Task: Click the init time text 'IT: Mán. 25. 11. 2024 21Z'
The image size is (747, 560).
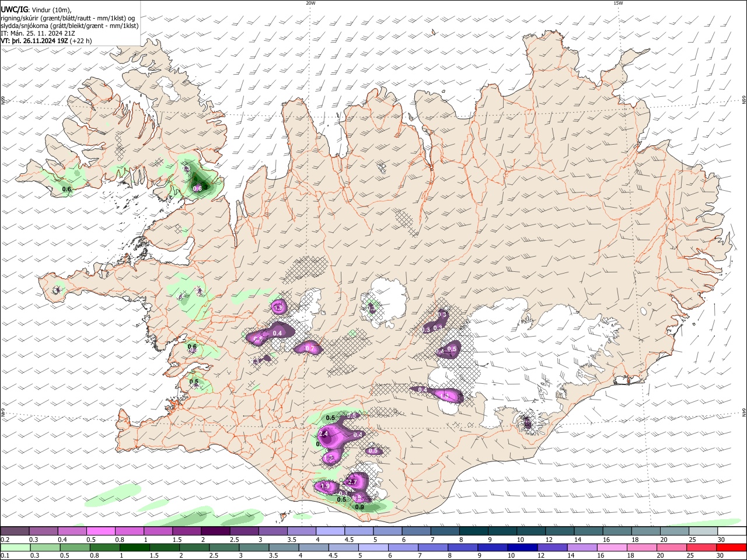Action: 38,33
